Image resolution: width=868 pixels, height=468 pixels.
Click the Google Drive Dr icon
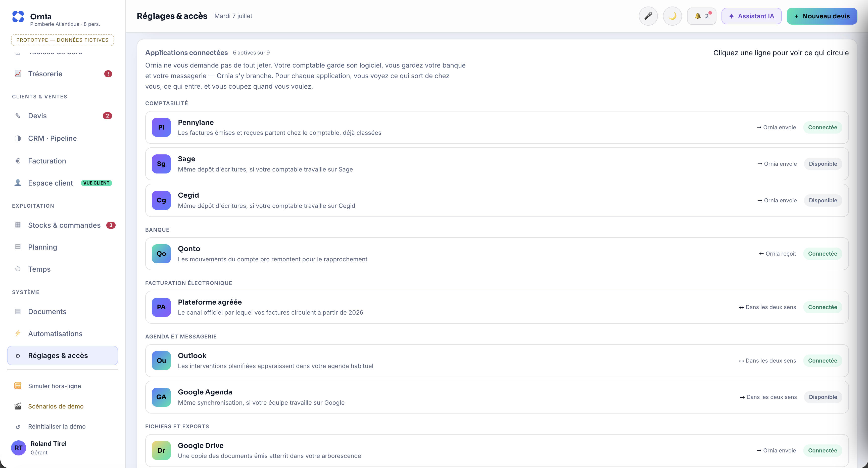pos(161,450)
